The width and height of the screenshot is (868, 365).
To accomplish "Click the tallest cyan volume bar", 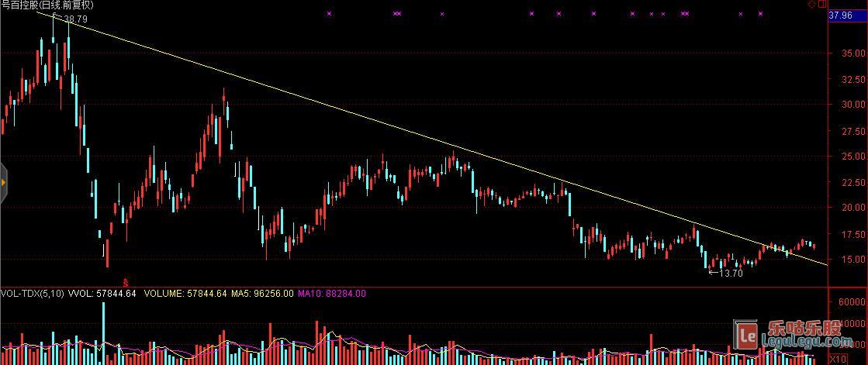I will click(102, 332).
